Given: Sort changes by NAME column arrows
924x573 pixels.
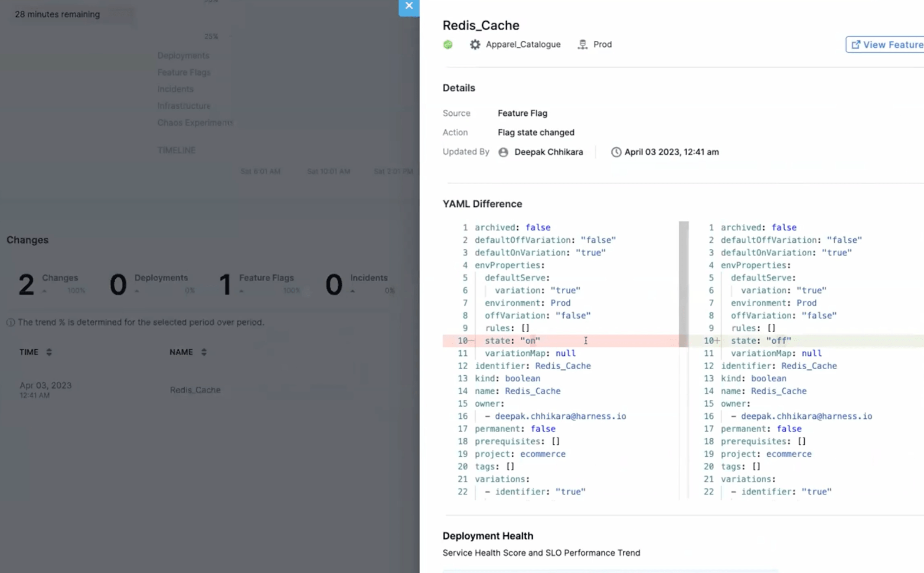Looking at the screenshot, I should (204, 352).
